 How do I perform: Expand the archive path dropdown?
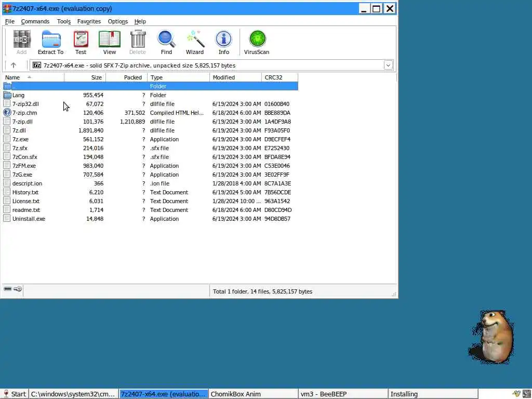pos(388,65)
